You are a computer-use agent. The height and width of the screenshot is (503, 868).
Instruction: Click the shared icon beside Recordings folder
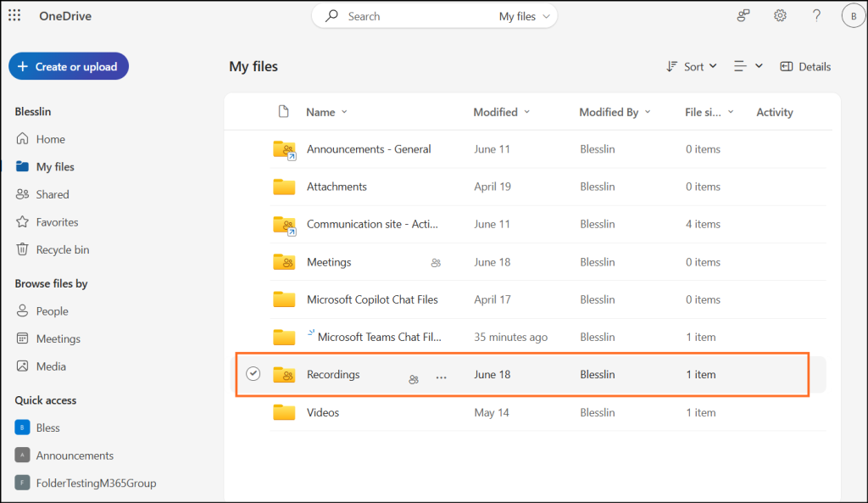pos(414,379)
